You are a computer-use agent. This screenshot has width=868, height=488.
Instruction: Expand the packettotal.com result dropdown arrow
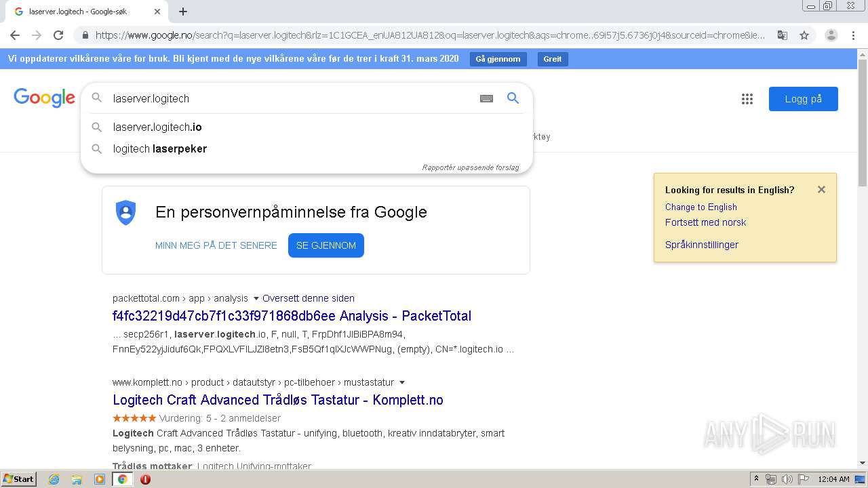[256, 298]
